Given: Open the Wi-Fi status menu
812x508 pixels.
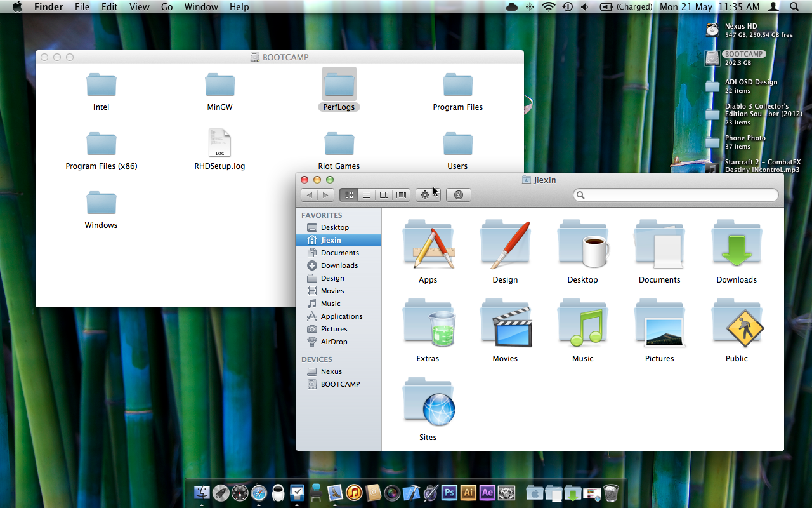Looking at the screenshot, I should click(x=548, y=7).
